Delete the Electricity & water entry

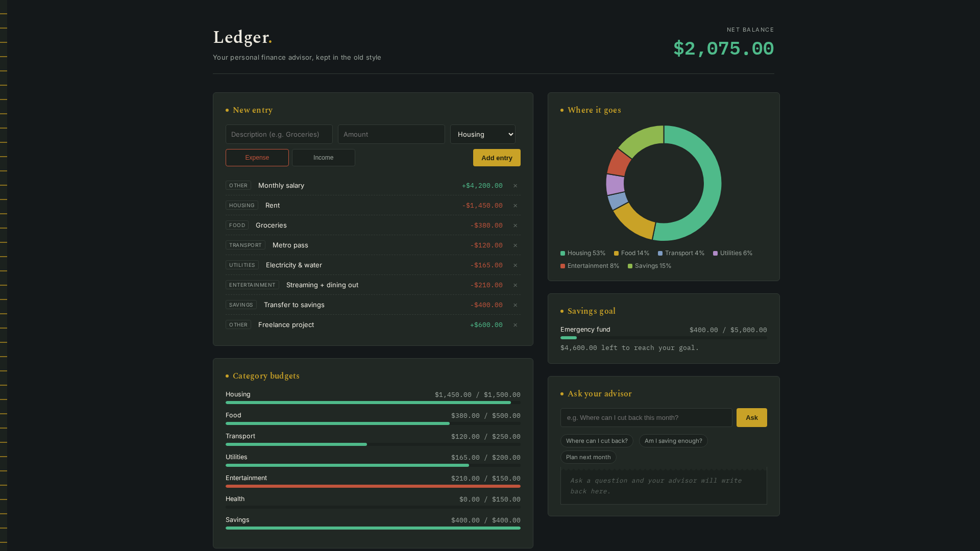(x=515, y=265)
